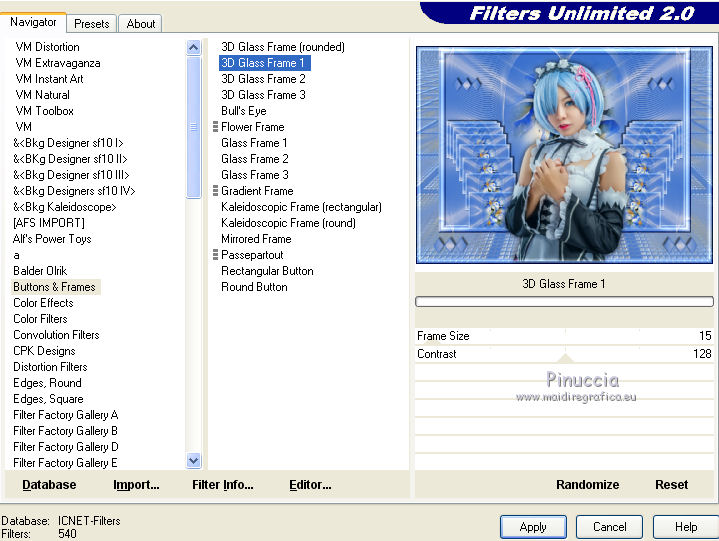Select &<BKg Designer sf10 II> category
719x541 pixels.
tap(70, 159)
